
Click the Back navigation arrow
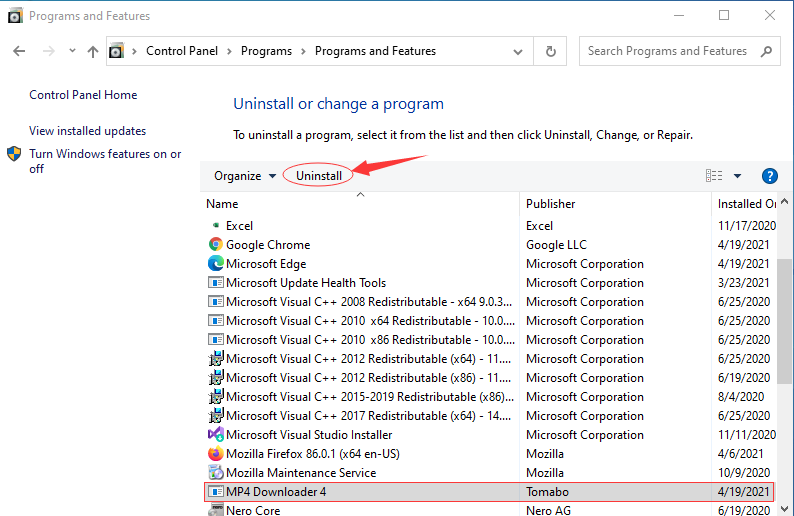pos(19,51)
